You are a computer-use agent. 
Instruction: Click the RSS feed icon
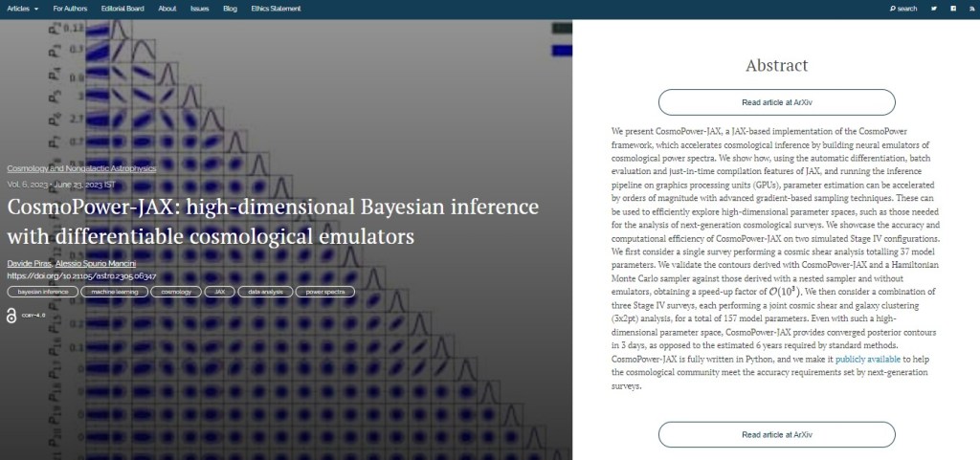tap(970, 9)
